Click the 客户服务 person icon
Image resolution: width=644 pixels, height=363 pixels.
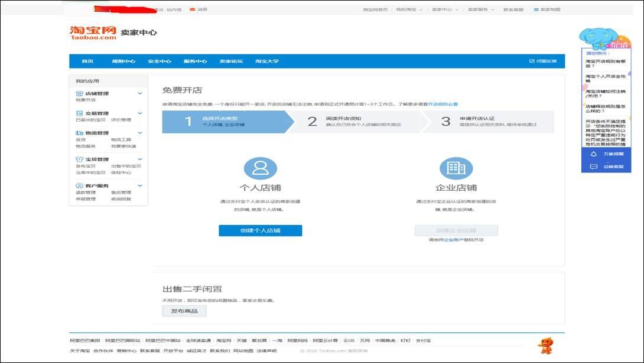79,186
